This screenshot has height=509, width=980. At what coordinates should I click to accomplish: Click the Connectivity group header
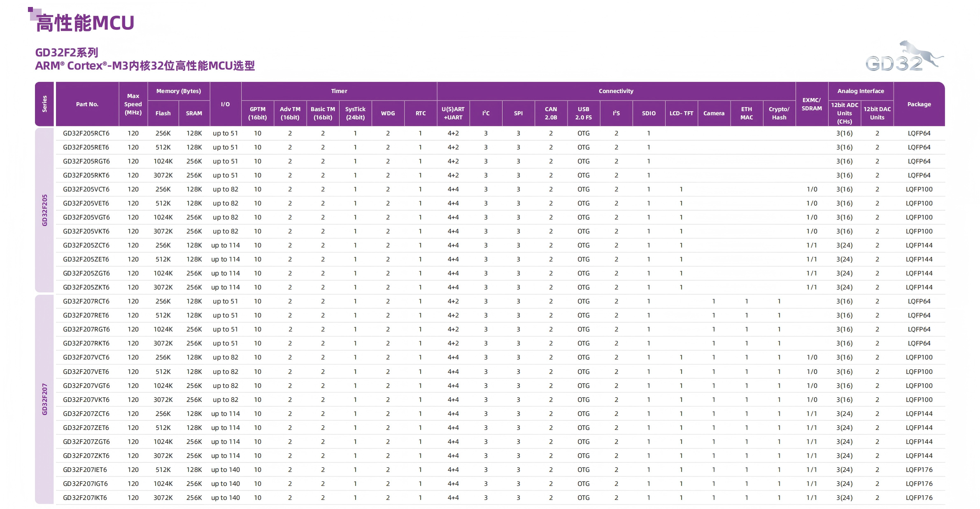[x=616, y=91]
